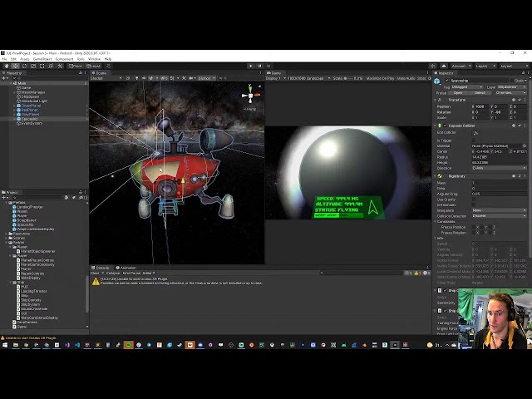Toggle the Use Gravity checkbox

tap(474, 199)
